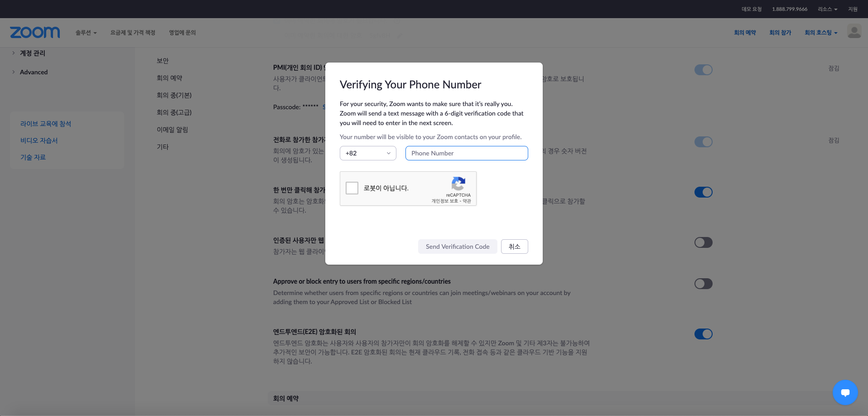Click the Passcode: ****** text
Image resolution: width=868 pixels, height=416 pixels.
pos(296,107)
